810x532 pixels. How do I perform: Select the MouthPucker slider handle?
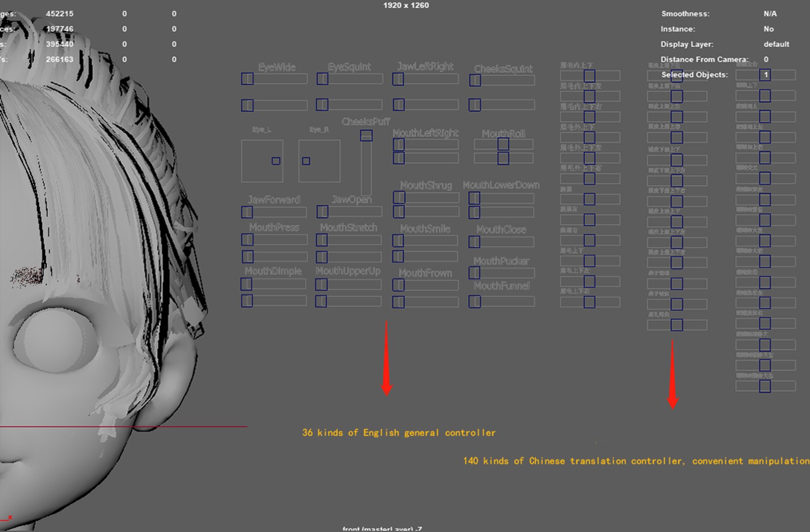[x=474, y=272]
